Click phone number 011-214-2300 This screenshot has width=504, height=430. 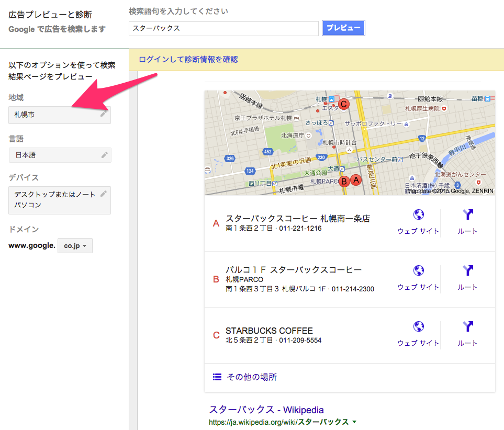353,289
